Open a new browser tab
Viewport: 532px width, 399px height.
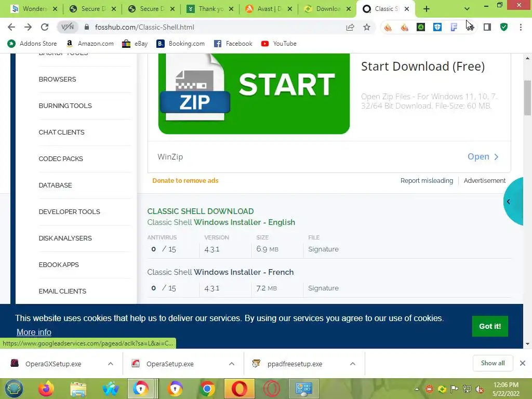[427, 9]
